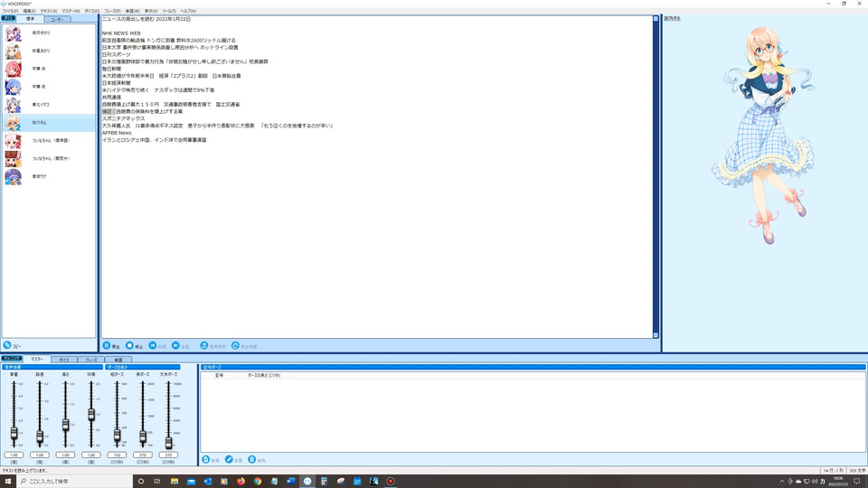Switch to the 単語 tuning tab
The height and width of the screenshot is (488, 868).
click(x=118, y=360)
